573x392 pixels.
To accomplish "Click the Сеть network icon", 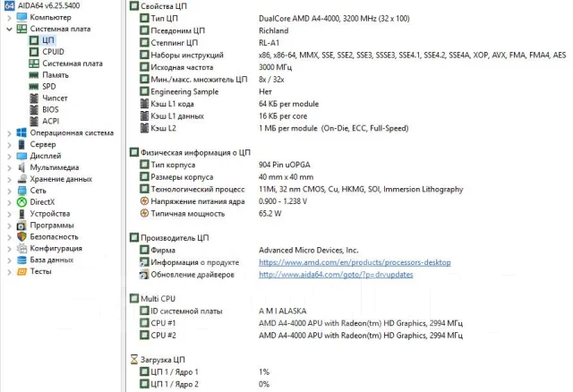I will (x=21, y=191).
